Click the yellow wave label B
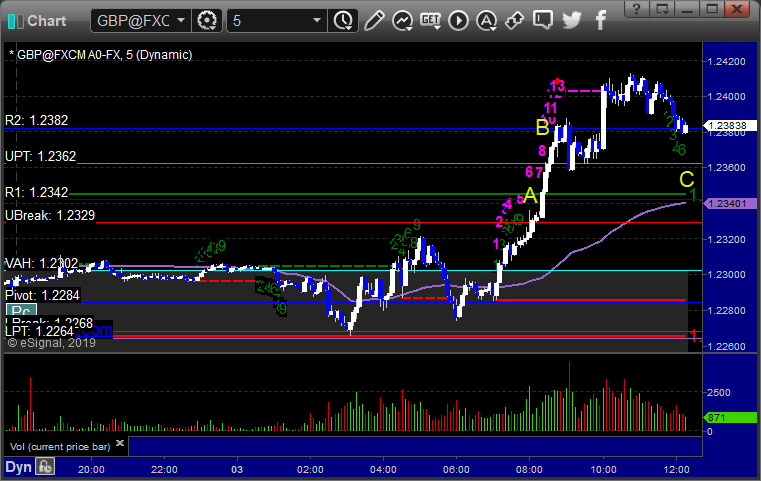Screen dimensions: 761x481 click(x=542, y=128)
